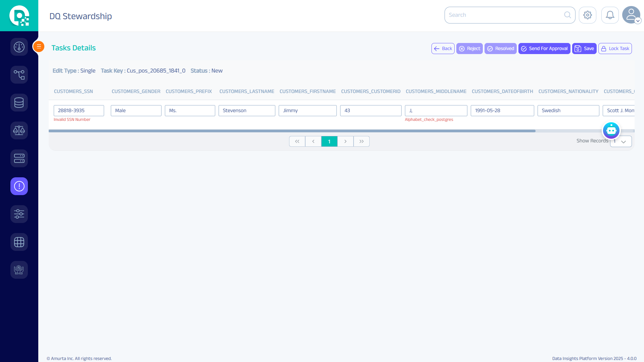Click the Back button
Screen dimensions: 644x362
coord(443,49)
